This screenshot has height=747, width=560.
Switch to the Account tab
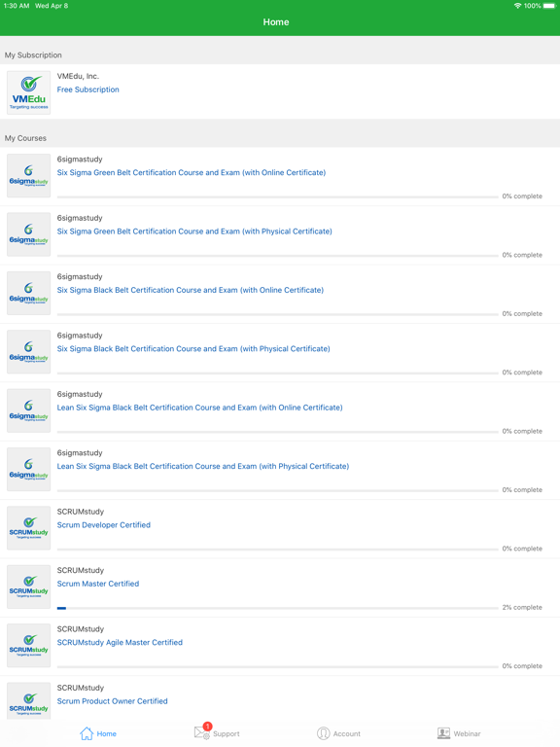(x=338, y=733)
